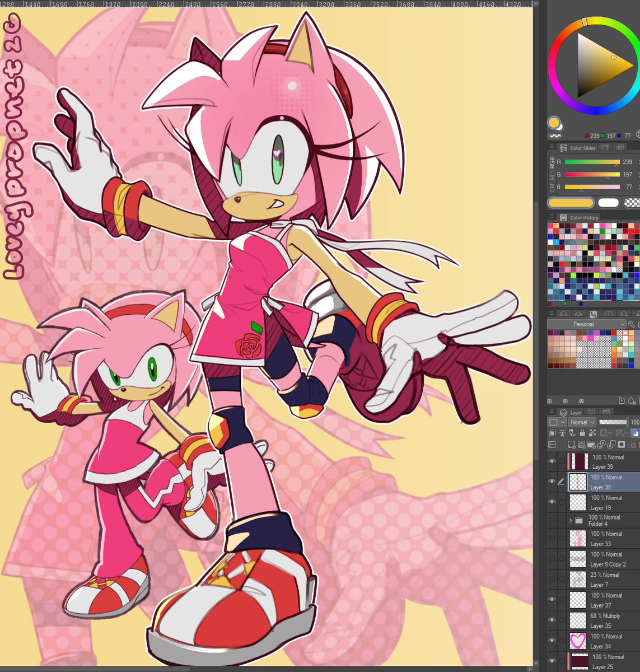Image resolution: width=640 pixels, height=672 pixels.
Task: Create a New Vector Layer
Action: (582, 445)
